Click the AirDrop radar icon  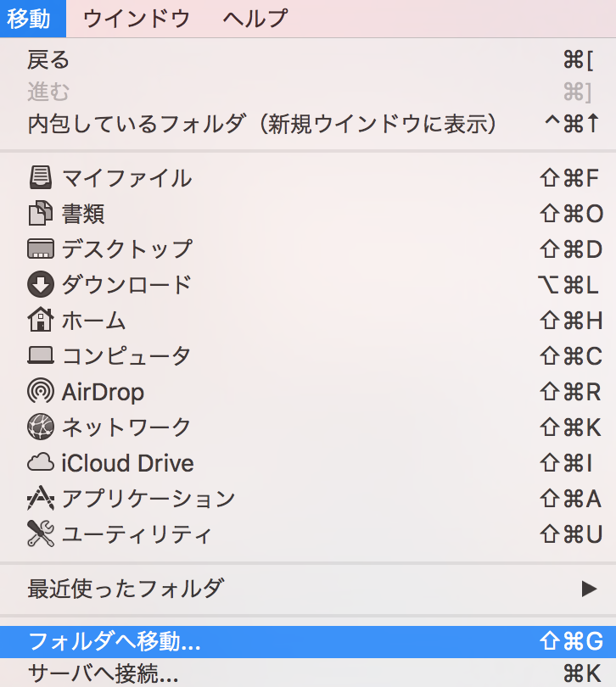[x=40, y=392]
